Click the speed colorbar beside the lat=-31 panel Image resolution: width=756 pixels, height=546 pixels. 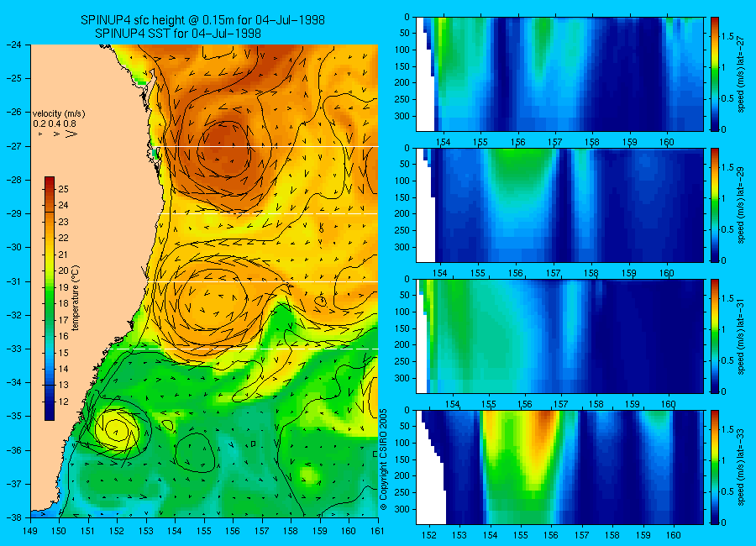click(x=715, y=336)
